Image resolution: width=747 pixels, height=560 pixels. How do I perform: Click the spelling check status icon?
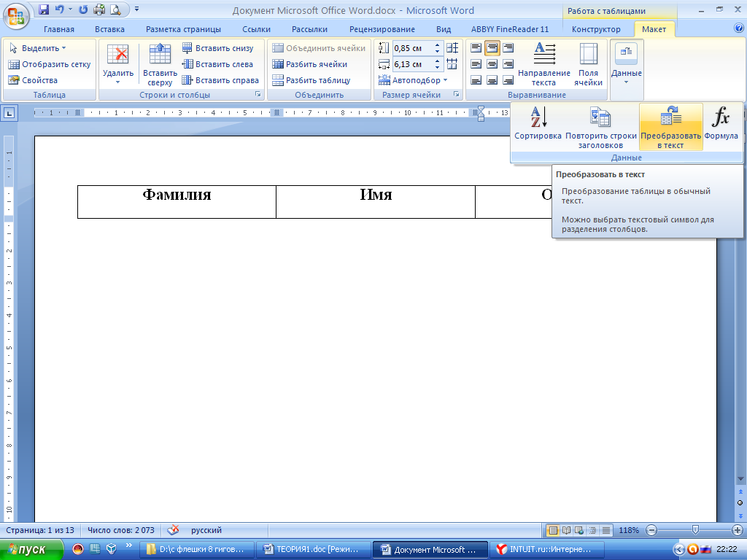(174, 530)
